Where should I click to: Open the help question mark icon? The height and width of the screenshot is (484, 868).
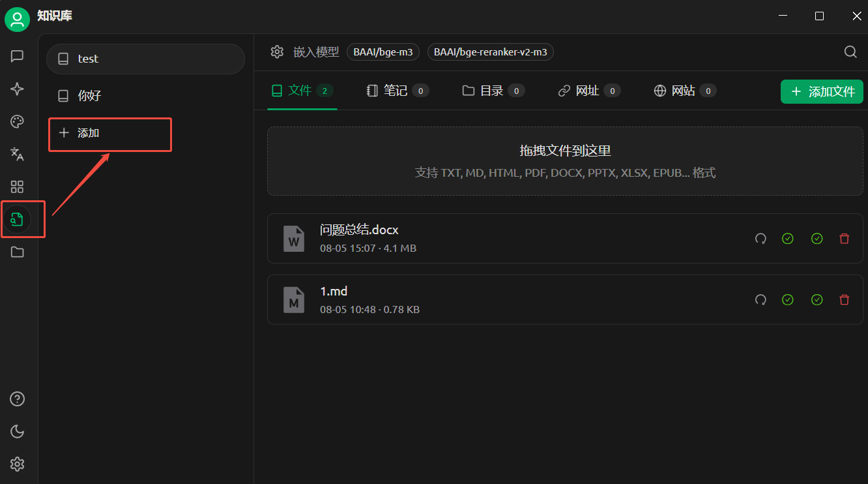point(18,399)
